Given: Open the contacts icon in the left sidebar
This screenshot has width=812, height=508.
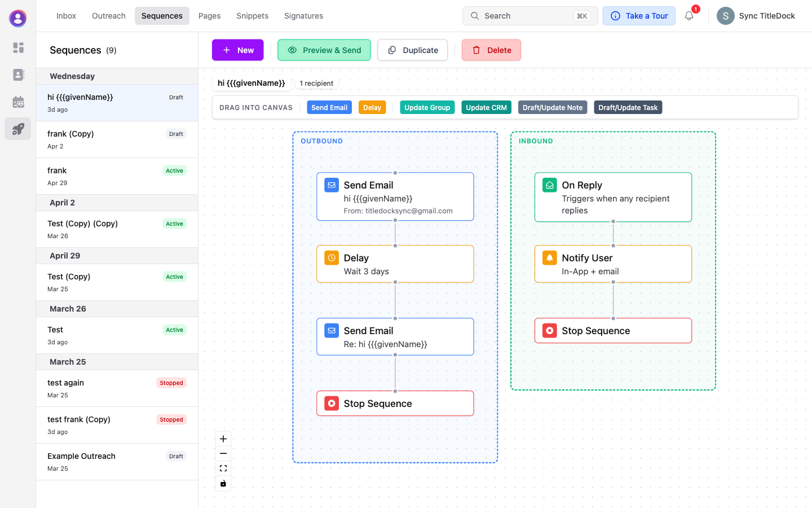Looking at the screenshot, I should coord(18,75).
